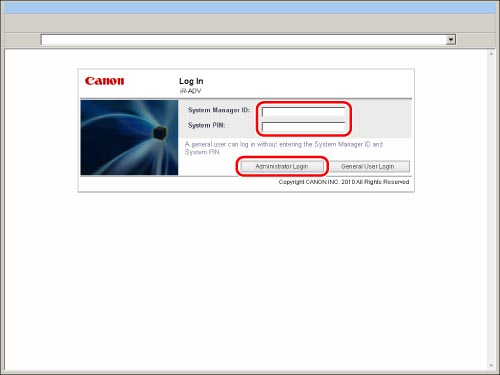Image resolution: width=500 pixels, height=375 pixels.
Task: Click the red Canon logo
Action: [x=104, y=81]
